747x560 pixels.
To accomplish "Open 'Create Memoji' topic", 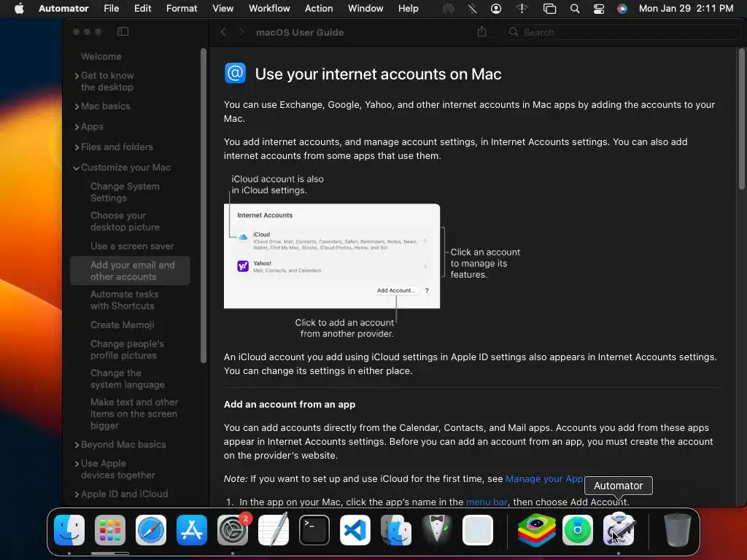I will tap(122, 324).
